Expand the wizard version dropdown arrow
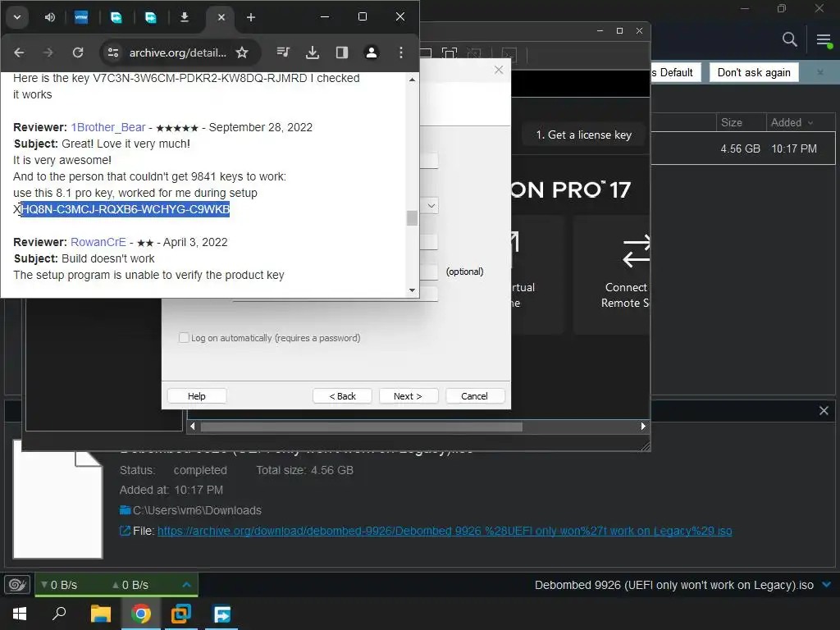Viewport: 840px width, 630px height. click(x=431, y=206)
